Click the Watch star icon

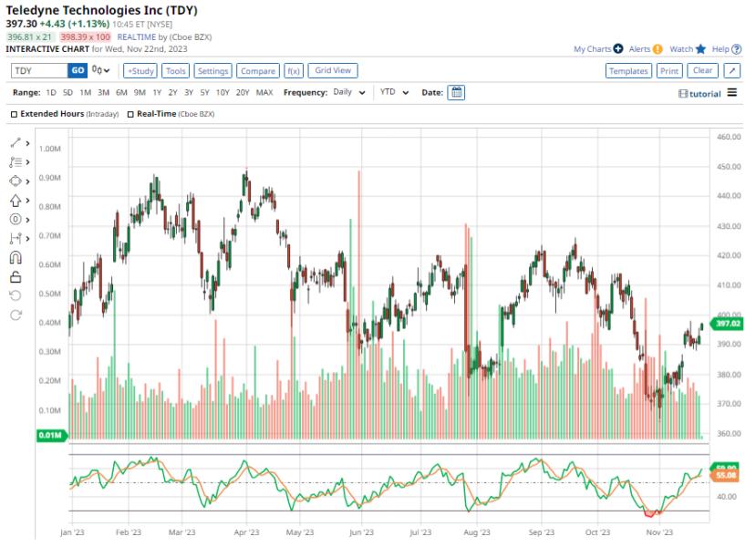[x=700, y=49]
